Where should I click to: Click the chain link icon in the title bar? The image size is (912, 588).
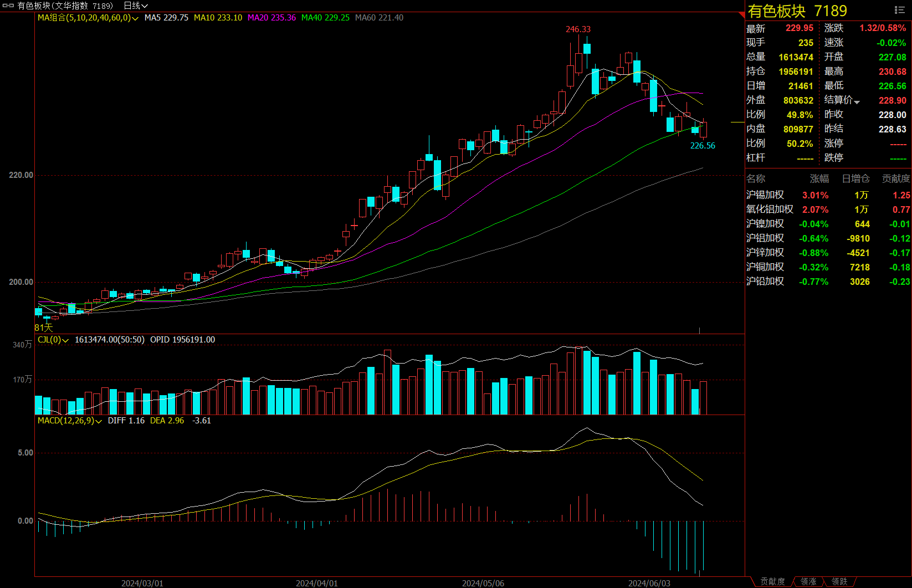8,6
